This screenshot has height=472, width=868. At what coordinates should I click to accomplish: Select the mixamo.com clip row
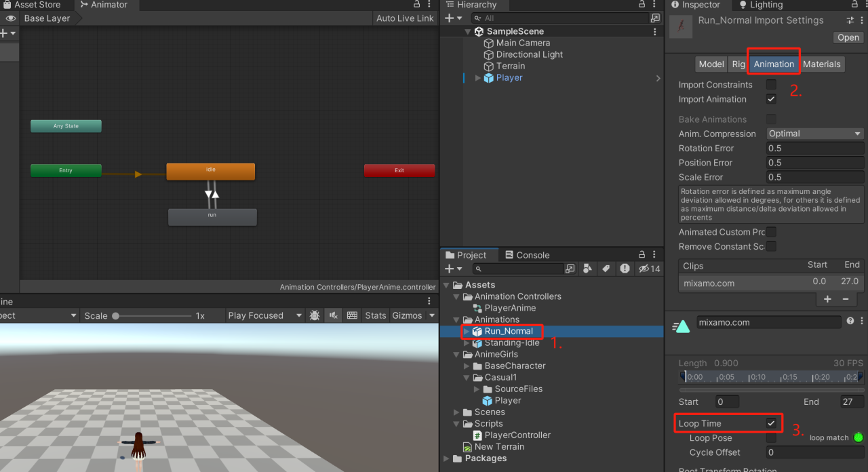(771, 283)
